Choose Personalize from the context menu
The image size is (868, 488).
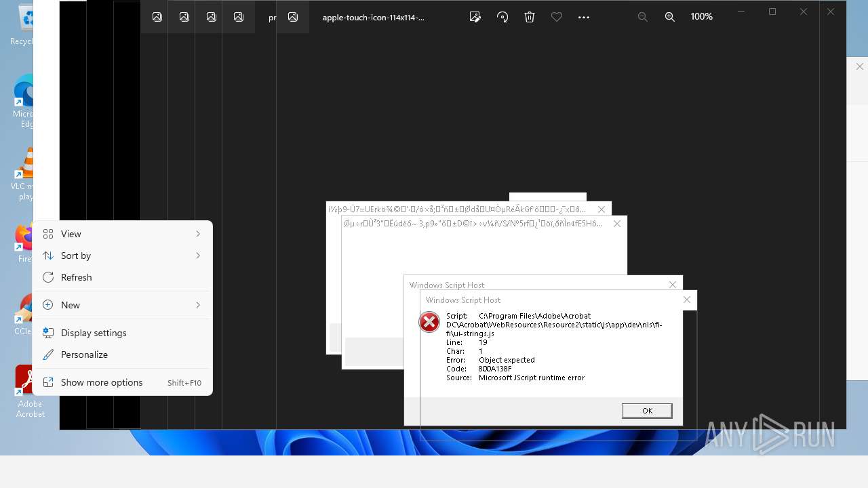coord(123,354)
